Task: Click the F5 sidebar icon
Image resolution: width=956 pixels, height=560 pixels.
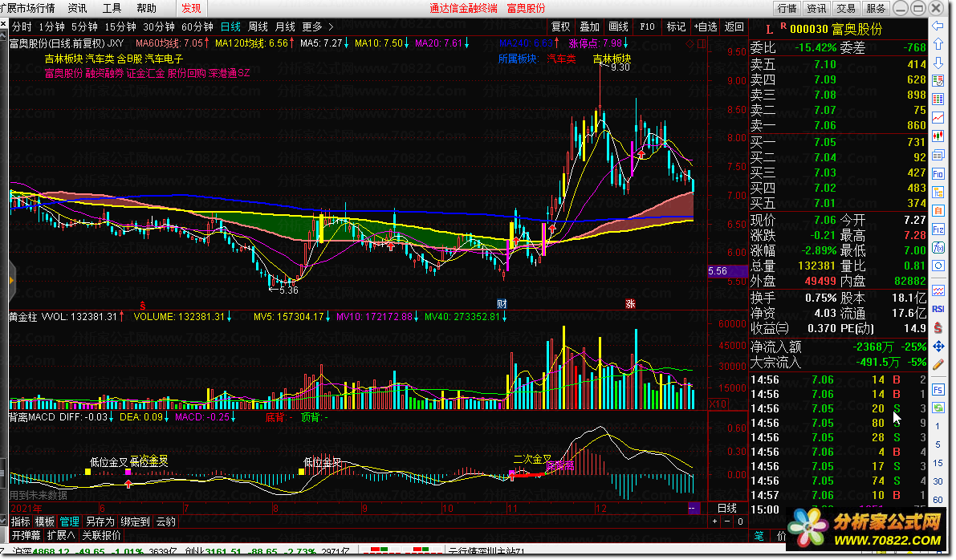Action: point(938,389)
